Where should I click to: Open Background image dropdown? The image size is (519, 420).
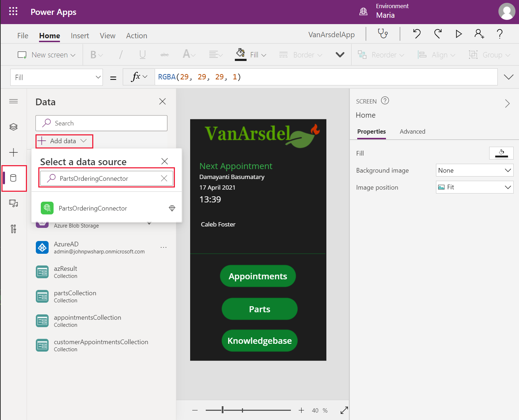(475, 170)
